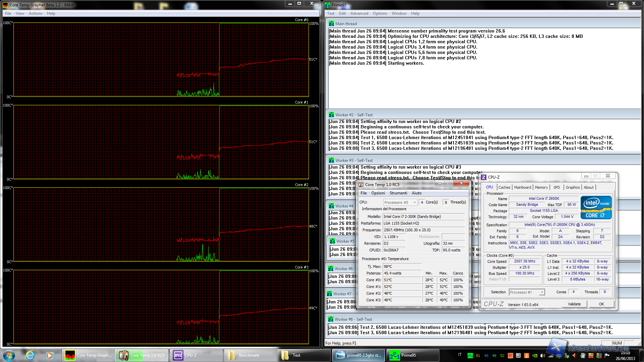This screenshot has width=644, height=362.
Task: Switch to the Caches tab in CPU-Z
Action: pos(504,187)
